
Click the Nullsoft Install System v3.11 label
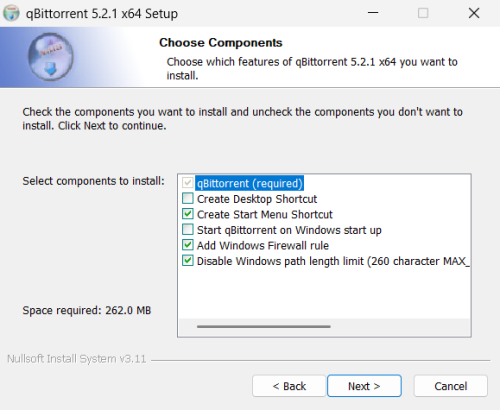coord(77,359)
